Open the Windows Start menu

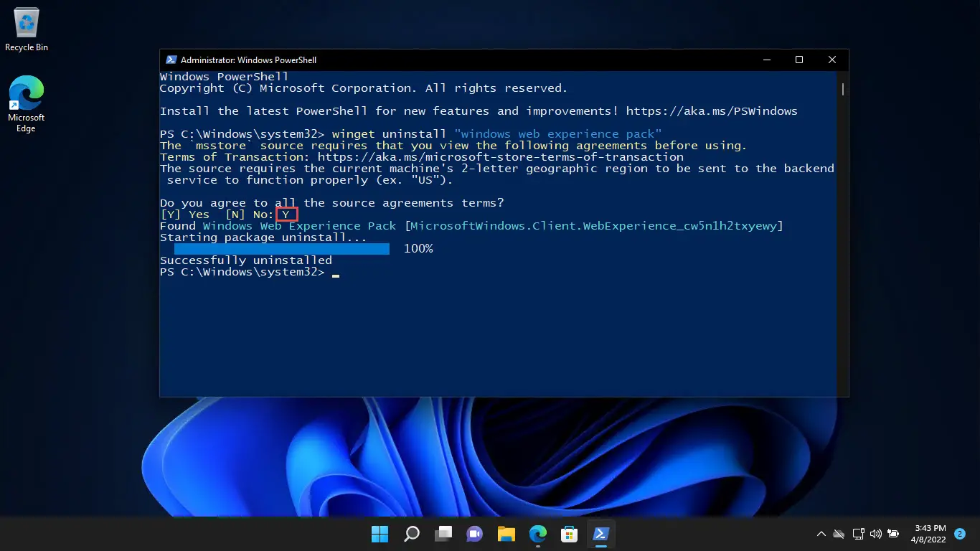pos(380,534)
